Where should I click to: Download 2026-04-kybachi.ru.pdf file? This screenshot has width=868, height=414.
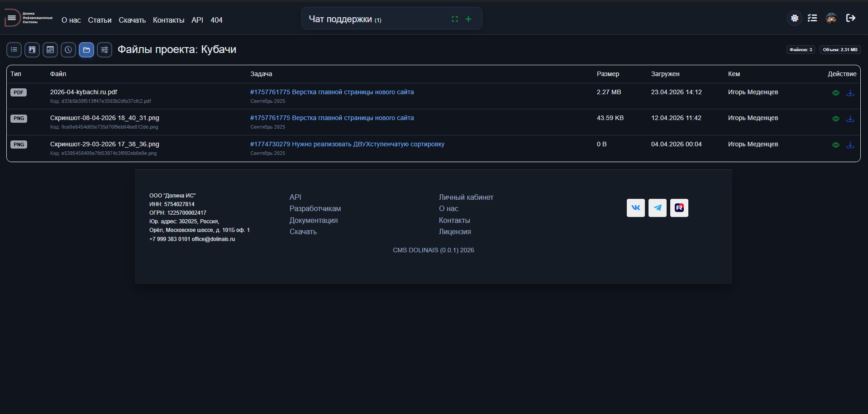pyautogui.click(x=850, y=93)
